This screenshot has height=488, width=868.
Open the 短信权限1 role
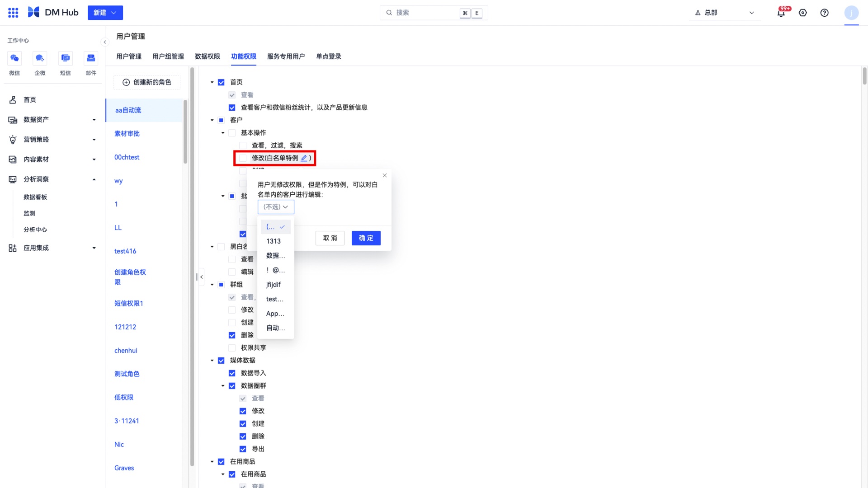[129, 304]
